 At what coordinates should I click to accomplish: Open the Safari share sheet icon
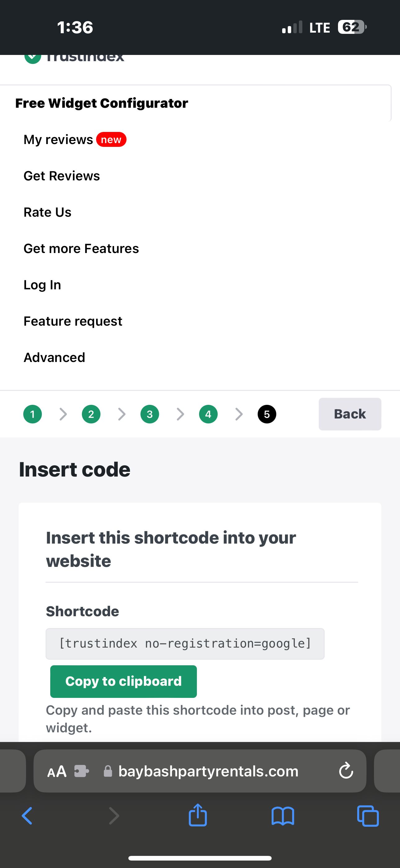(x=198, y=815)
